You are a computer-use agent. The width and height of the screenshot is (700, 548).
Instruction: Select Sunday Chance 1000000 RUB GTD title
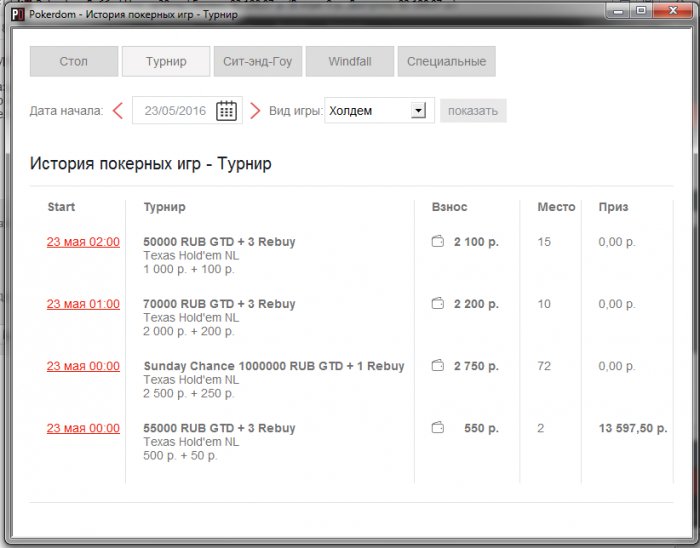tap(274, 366)
